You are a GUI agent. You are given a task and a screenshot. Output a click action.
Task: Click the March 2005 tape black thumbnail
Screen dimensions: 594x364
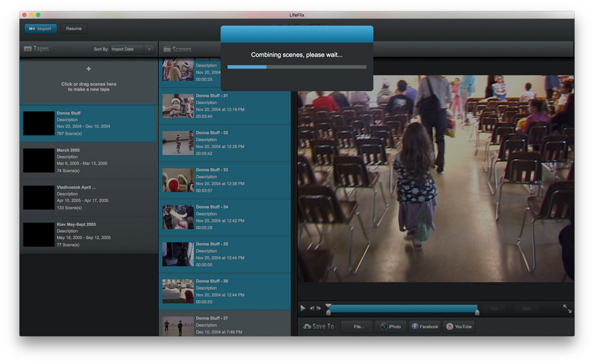click(39, 160)
